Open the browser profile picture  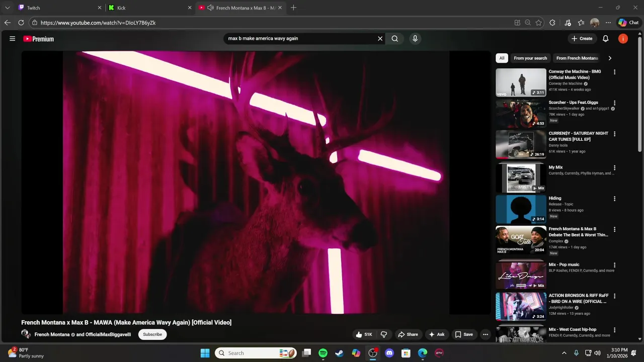point(595,23)
